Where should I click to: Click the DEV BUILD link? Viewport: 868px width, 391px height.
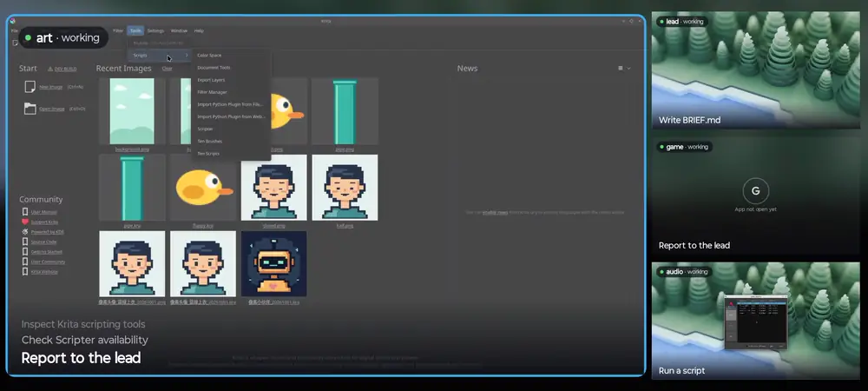pyautogui.click(x=66, y=70)
